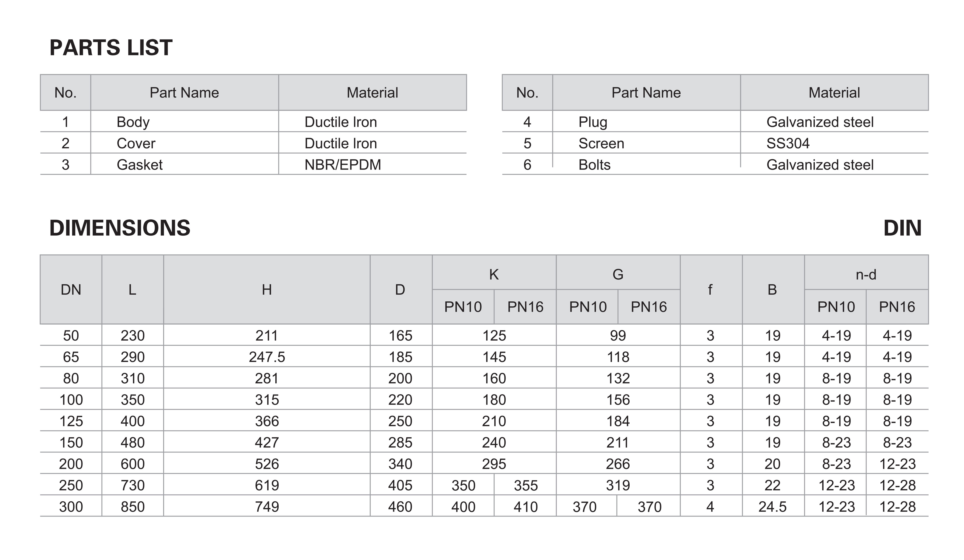The image size is (964, 560).
Task: Select the Body part name cell
Action: pyautogui.click(x=184, y=122)
